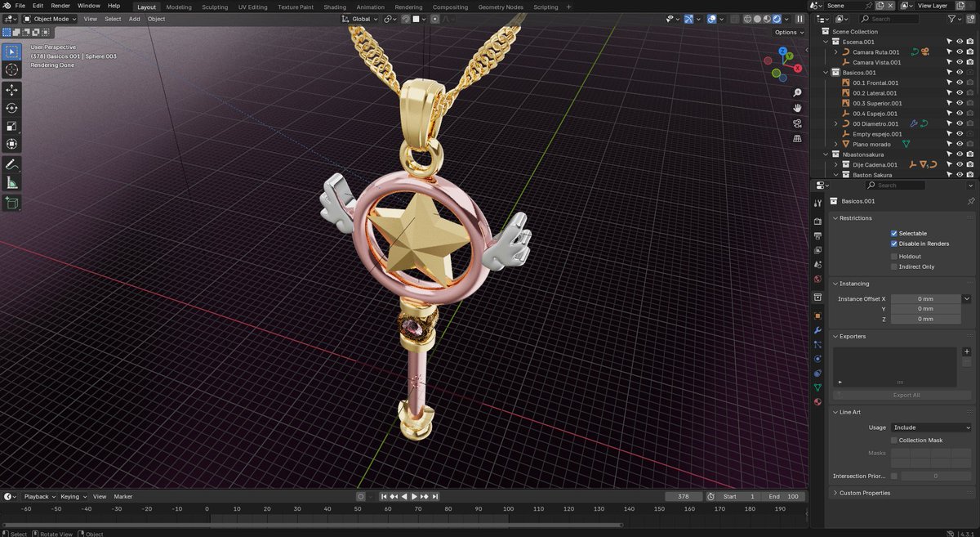Add a new exporter with the plus button
Image resolution: width=980 pixels, height=537 pixels.
tap(967, 351)
